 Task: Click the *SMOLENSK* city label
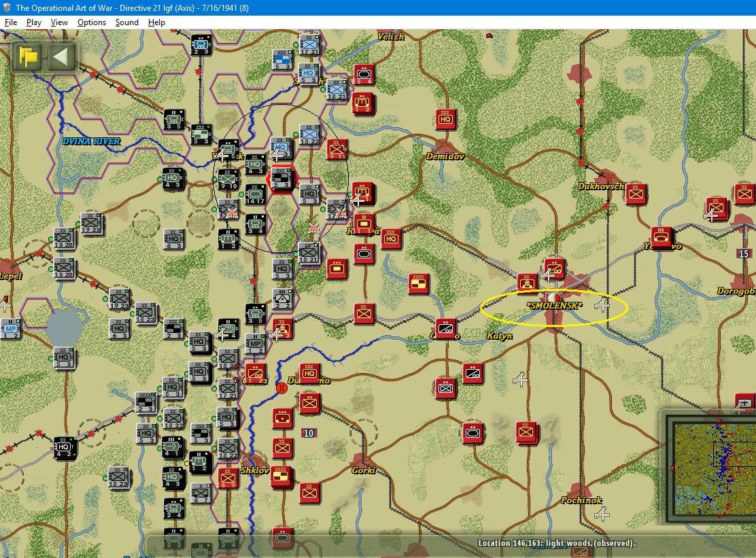pyautogui.click(x=553, y=305)
